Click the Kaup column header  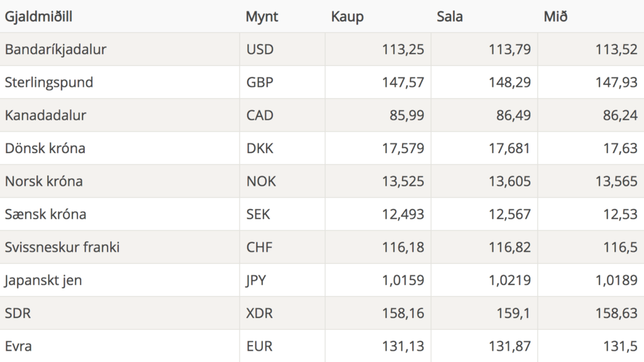click(347, 17)
